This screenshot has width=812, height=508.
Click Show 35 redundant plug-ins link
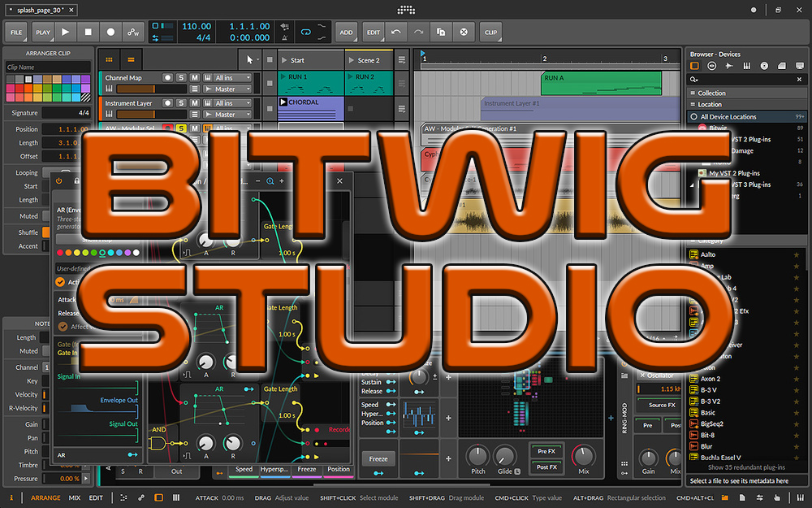pos(746,467)
